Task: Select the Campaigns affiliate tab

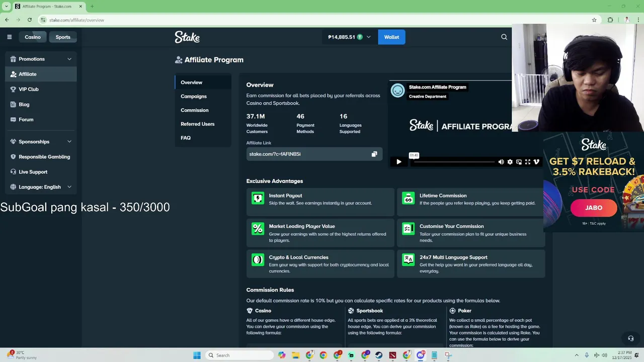Action: [203, 96]
